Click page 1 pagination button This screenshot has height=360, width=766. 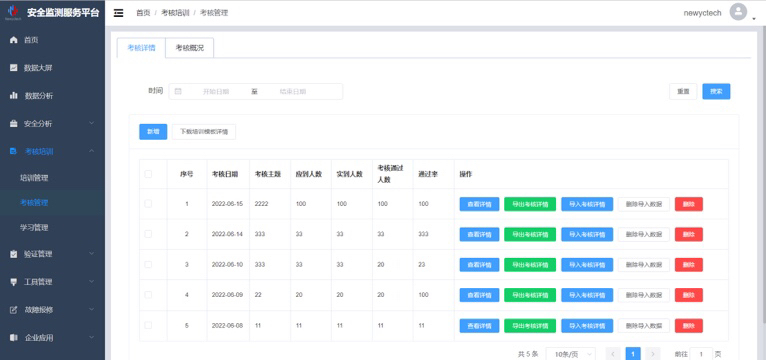coord(633,354)
